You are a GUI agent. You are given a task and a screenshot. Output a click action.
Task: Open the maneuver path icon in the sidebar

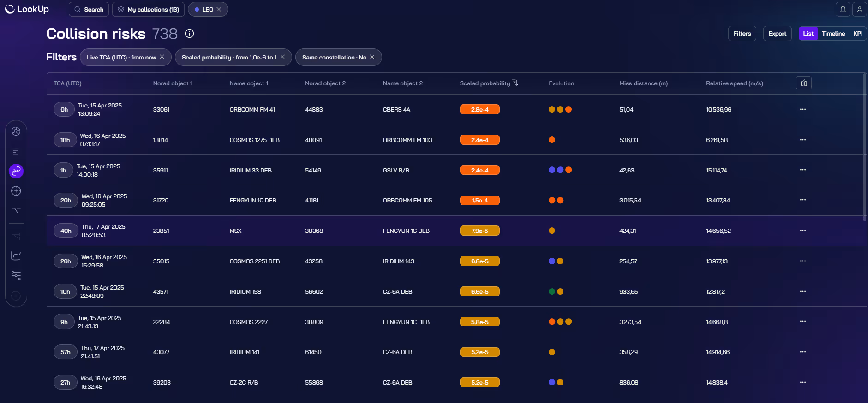(x=16, y=210)
